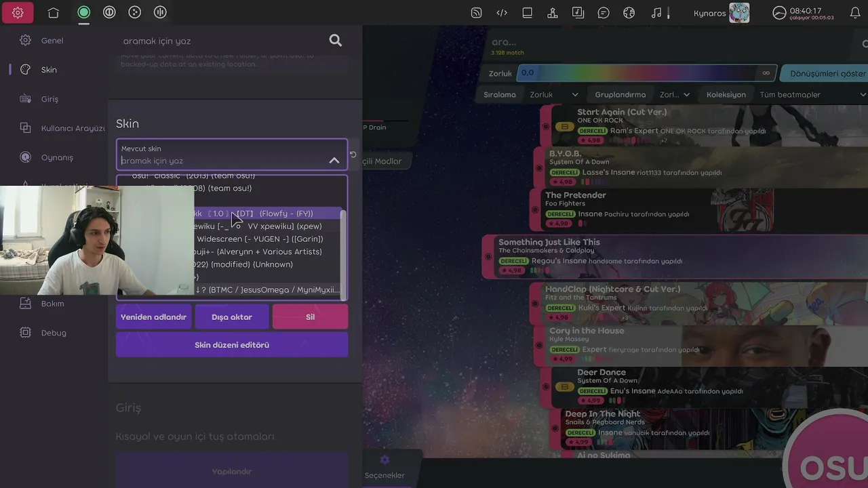Screen dimensions: 868x488
Task: Click the Dışa aktar button
Action: [232, 317]
